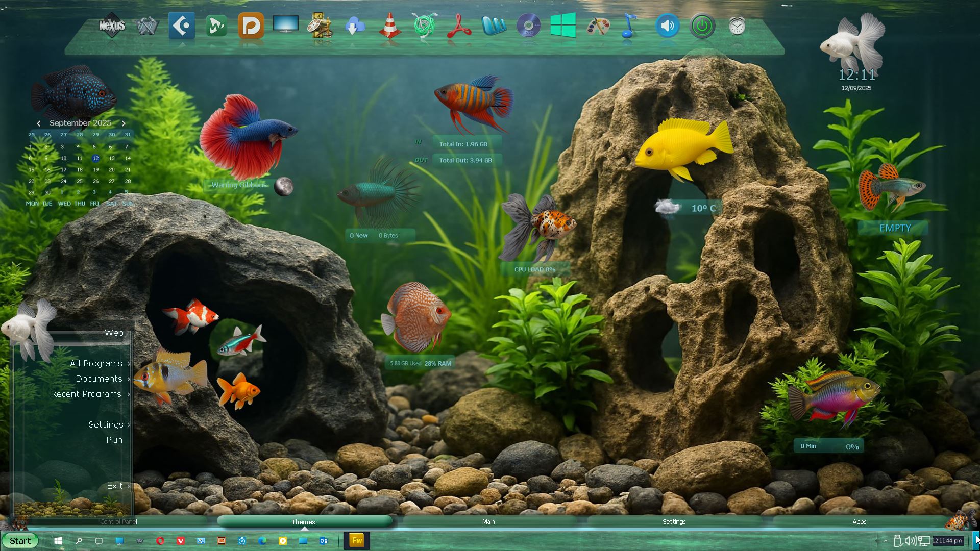The height and width of the screenshot is (551, 980).
Task: Click the Start button
Action: 20,541
